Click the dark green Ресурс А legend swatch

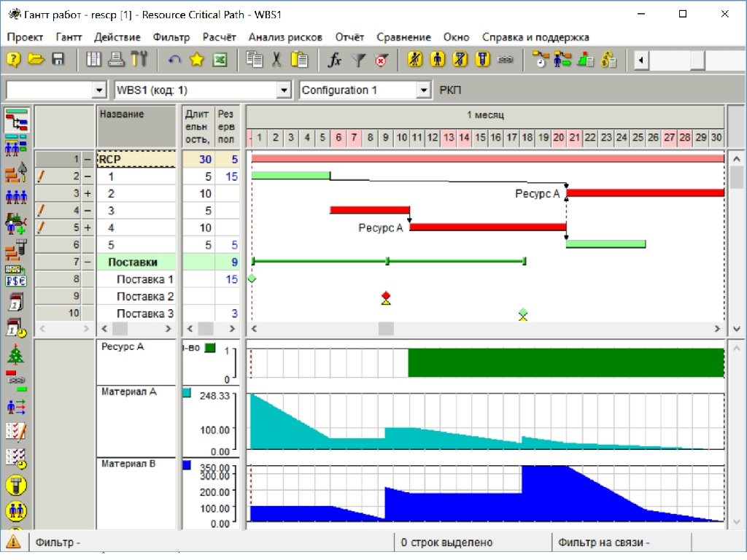(210, 348)
